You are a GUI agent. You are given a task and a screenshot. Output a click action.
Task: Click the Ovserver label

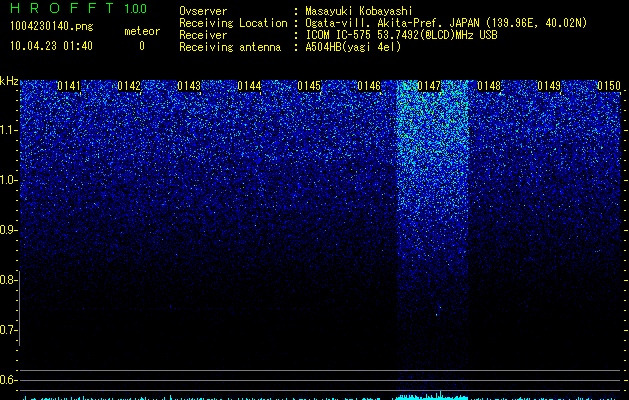(x=203, y=11)
